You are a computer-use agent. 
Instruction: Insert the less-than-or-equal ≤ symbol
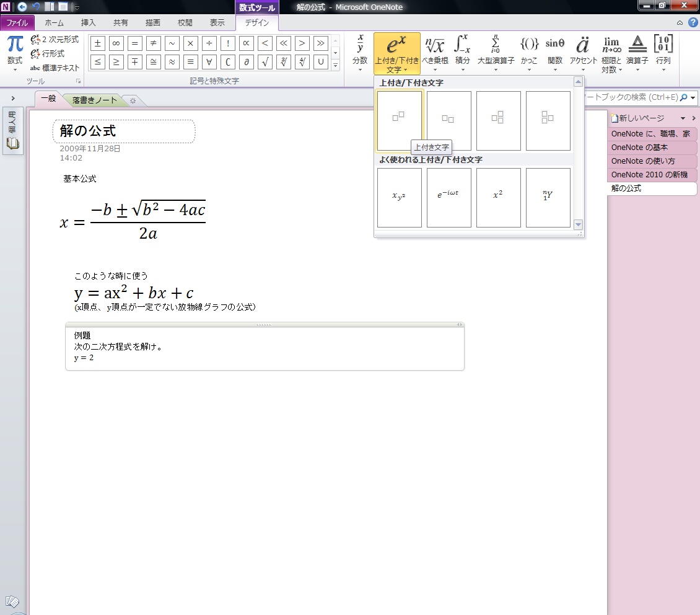tap(98, 61)
